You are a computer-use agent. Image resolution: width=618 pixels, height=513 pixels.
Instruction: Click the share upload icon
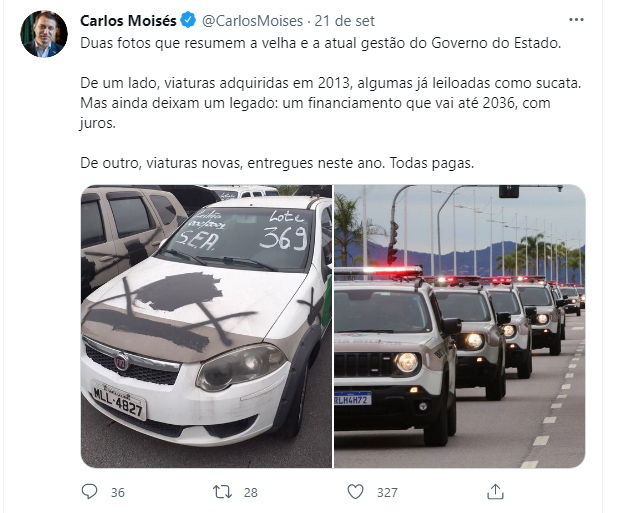pos(495,492)
